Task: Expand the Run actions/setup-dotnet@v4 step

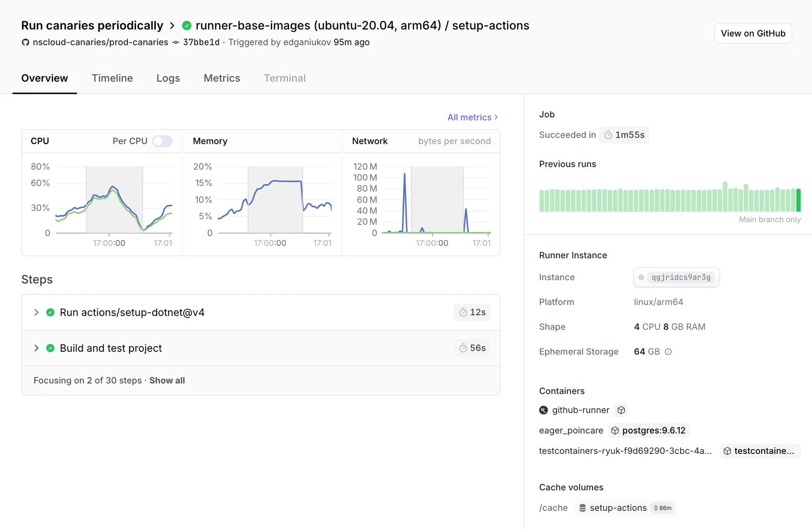Action: click(x=36, y=312)
